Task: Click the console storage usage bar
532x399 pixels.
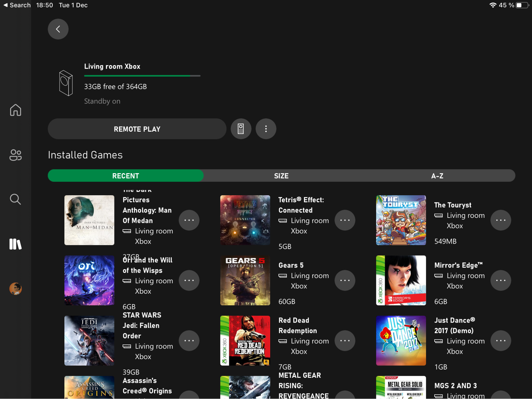Action: tap(142, 76)
